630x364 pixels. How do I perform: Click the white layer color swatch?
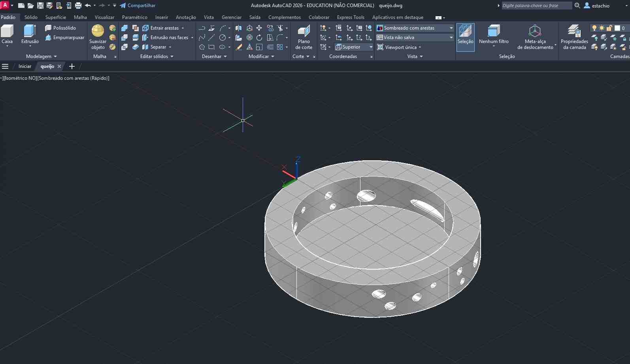pos(617,28)
